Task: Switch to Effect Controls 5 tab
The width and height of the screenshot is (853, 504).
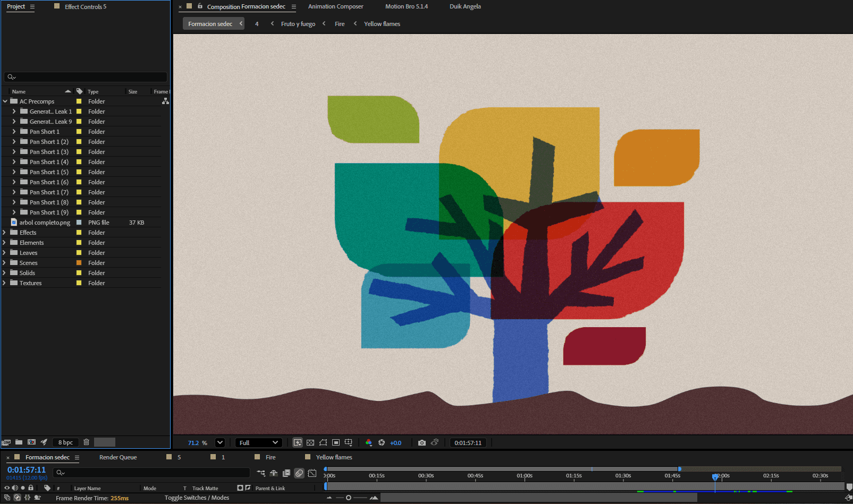Action: 85,6
